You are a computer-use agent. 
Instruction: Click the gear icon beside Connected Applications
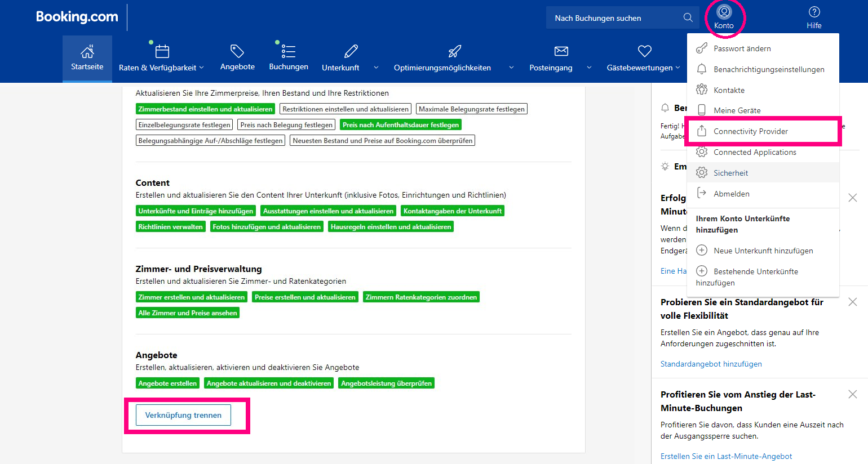pos(702,151)
